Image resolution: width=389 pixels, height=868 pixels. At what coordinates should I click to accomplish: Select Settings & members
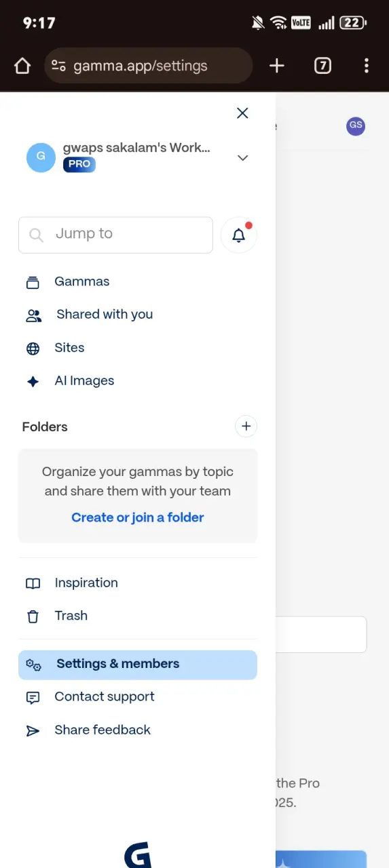point(138,665)
